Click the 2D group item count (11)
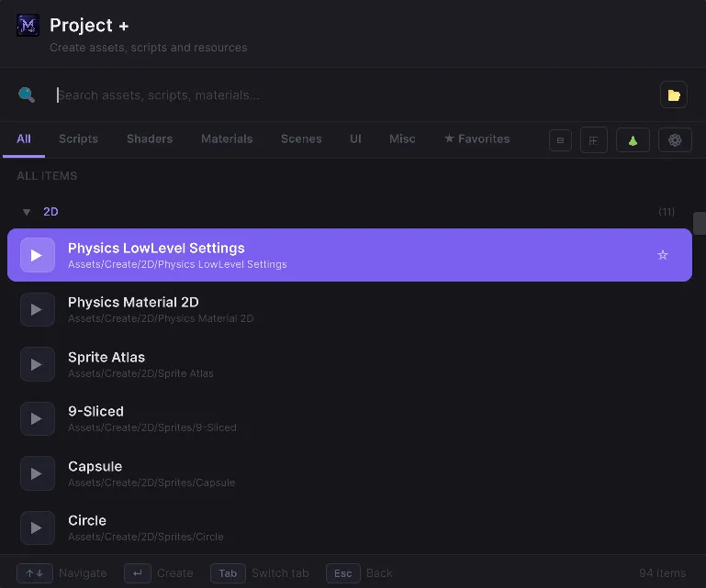The height and width of the screenshot is (588, 706). pyautogui.click(x=667, y=212)
